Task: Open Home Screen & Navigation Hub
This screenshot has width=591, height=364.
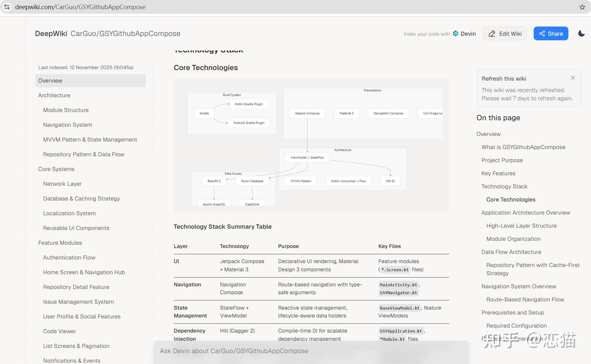Action: (x=84, y=272)
